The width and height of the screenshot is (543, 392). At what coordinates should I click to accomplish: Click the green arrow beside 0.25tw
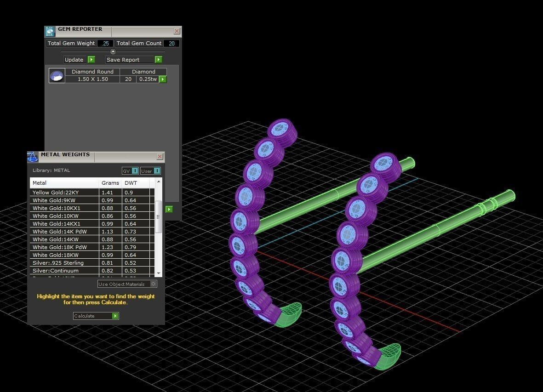pyautogui.click(x=163, y=80)
